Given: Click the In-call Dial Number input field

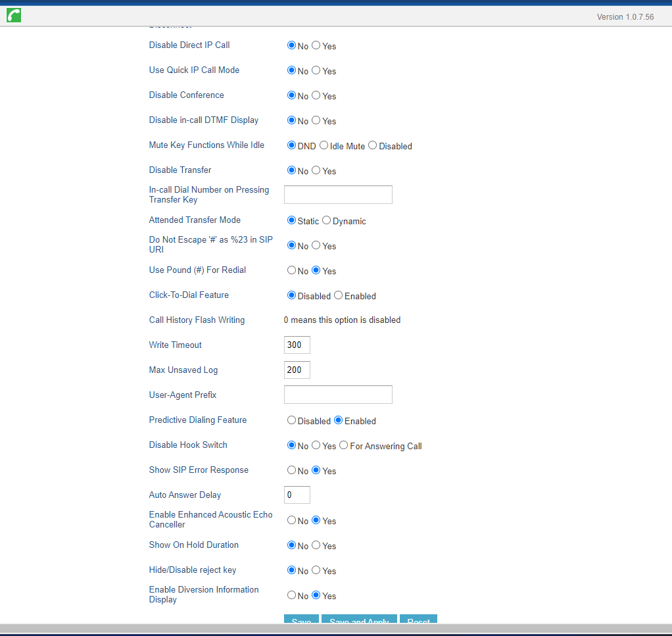Looking at the screenshot, I should 338,195.
